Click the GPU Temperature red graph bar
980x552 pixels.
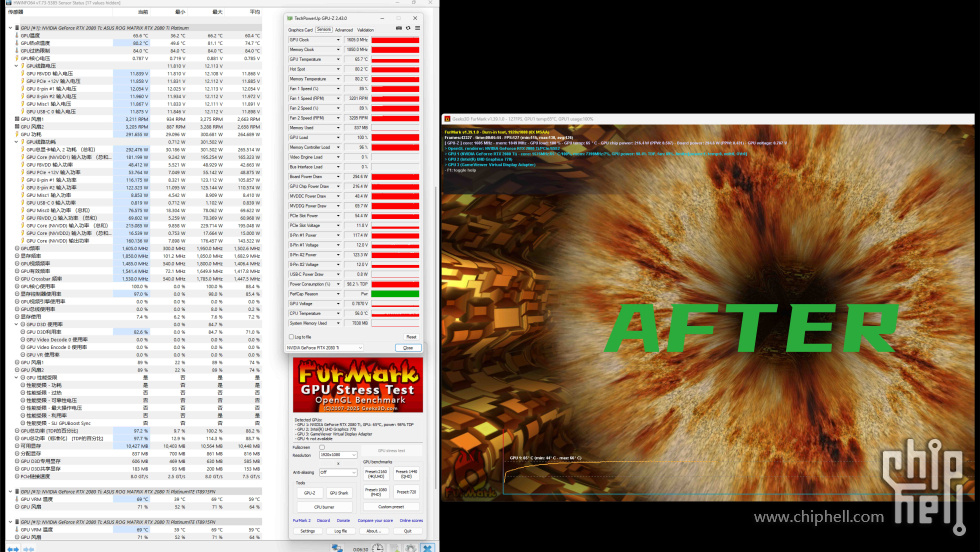[395, 59]
